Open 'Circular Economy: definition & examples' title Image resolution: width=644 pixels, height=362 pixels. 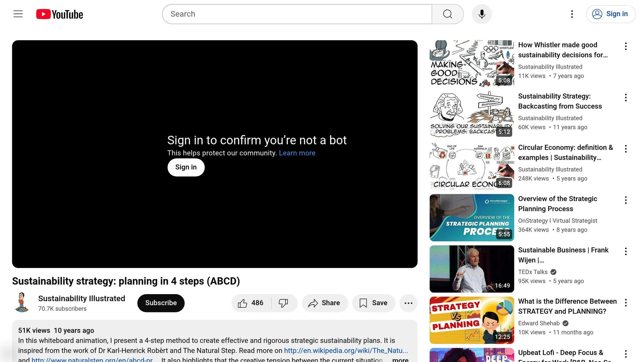(565, 152)
